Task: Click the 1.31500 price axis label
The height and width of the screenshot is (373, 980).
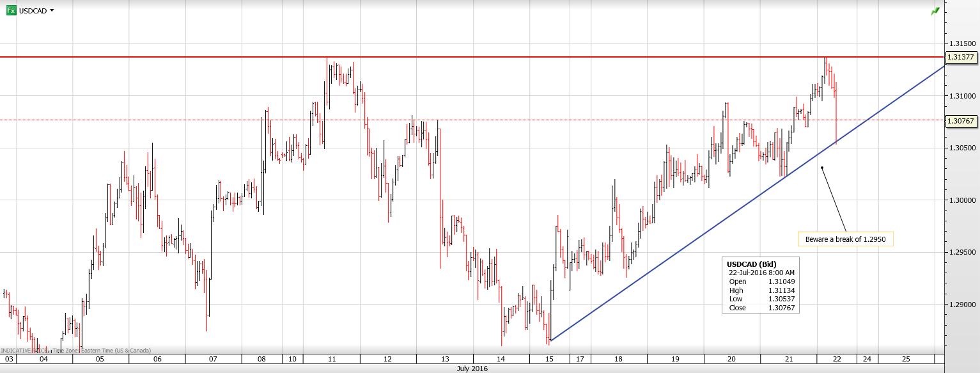Action: coord(961,44)
